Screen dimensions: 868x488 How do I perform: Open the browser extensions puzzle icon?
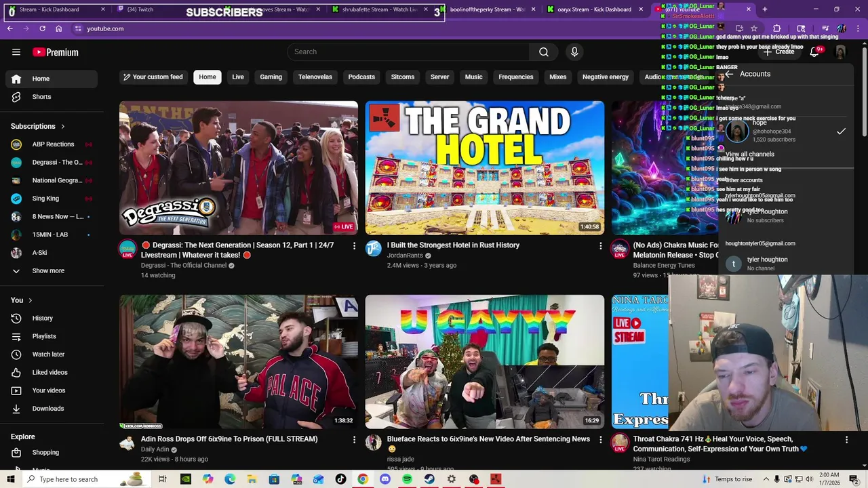[x=777, y=28]
